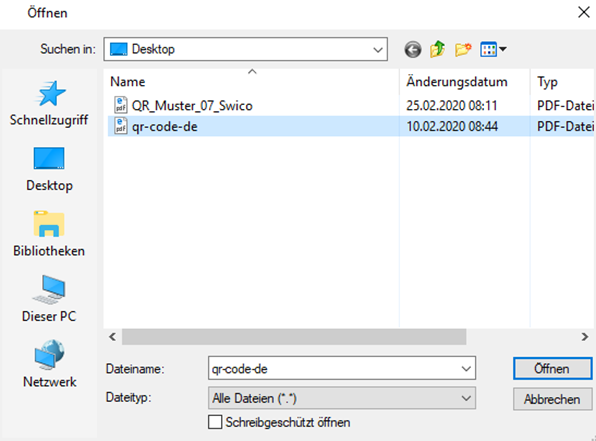Open the view menu icon
Image resolution: width=596 pixels, height=441 pixels.
coord(493,49)
